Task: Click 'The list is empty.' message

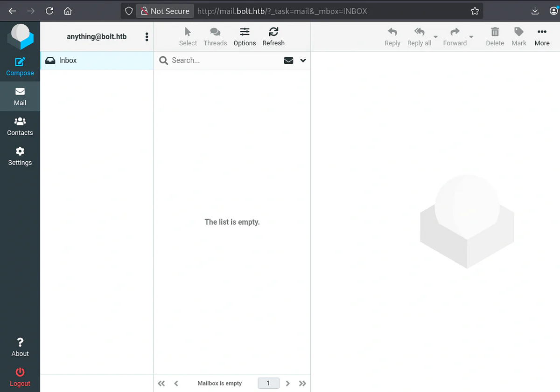Action: [232, 222]
